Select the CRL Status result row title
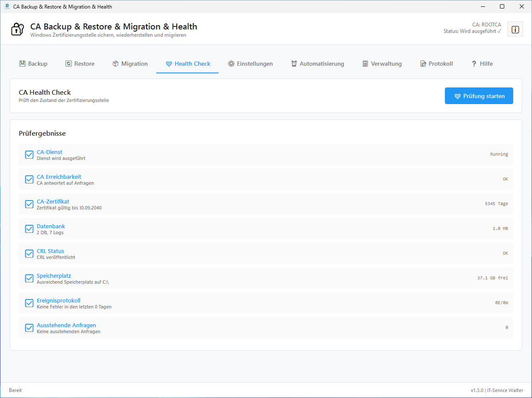532x398 pixels. [50, 251]
